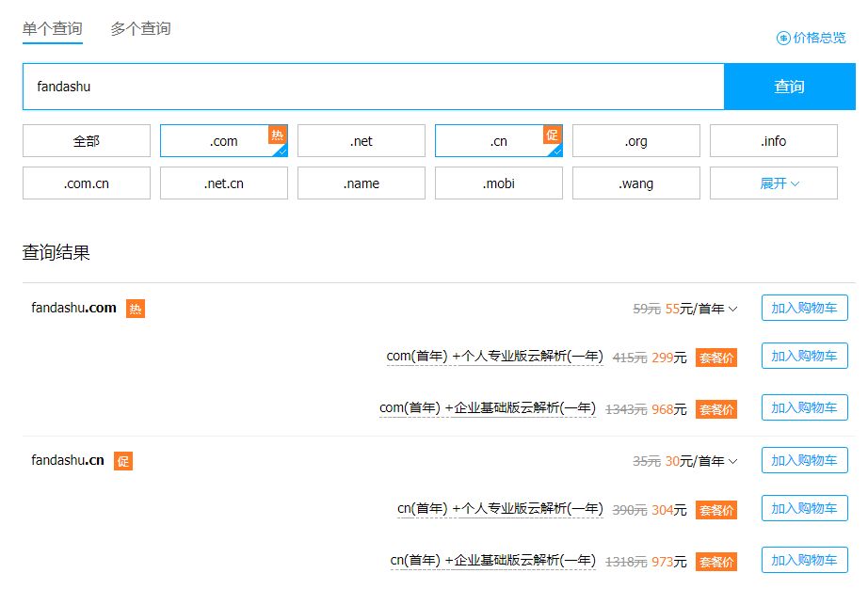This screenshot has width=868, height=589.
Task: Select the .org extension
Action: [x=635, y=140]
